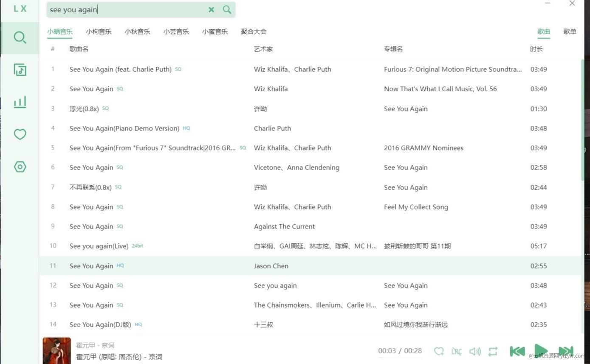590x364 pixels.
Task: Open the favorites heart sidebar icon
Action: coord(20,134)
